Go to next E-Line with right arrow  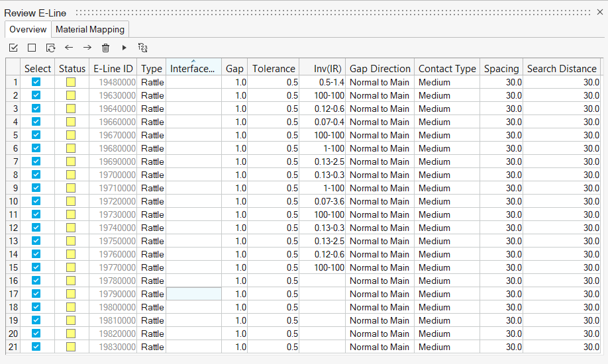tap(87, 48)
